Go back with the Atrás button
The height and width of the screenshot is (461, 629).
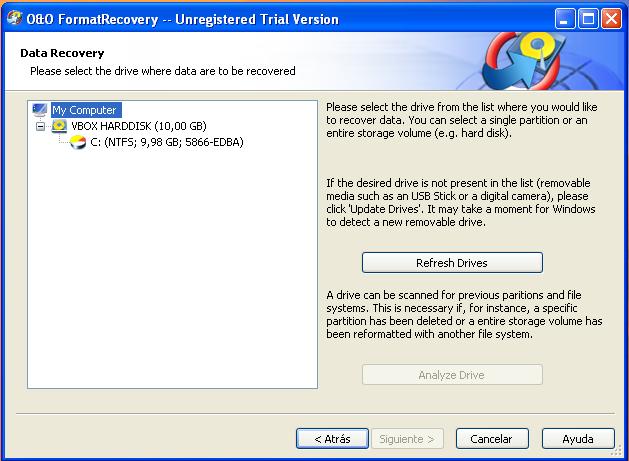coord(332,439)
